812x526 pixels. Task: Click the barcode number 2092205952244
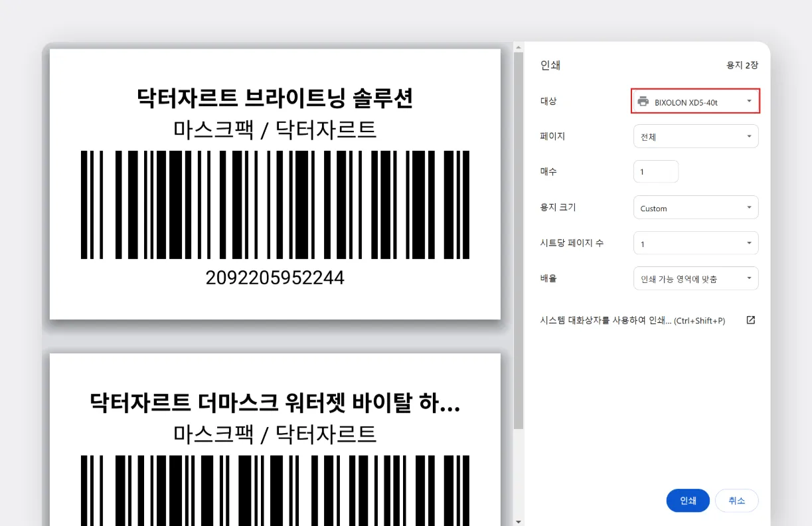(x=274, y=278)
